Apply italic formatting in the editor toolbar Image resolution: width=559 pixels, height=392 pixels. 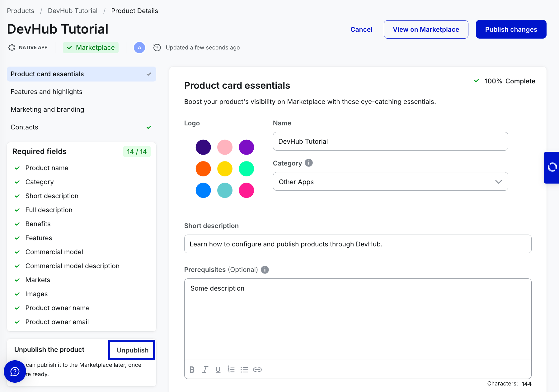pos(205,370)
